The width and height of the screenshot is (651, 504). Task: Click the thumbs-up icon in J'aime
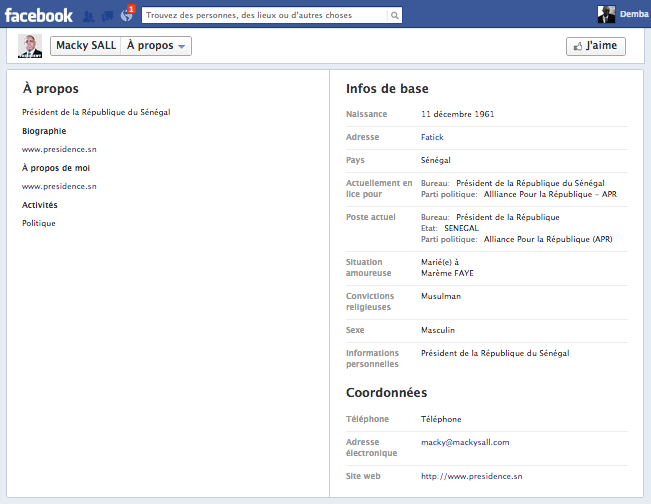pyautogui.click(x=578, y=46)
